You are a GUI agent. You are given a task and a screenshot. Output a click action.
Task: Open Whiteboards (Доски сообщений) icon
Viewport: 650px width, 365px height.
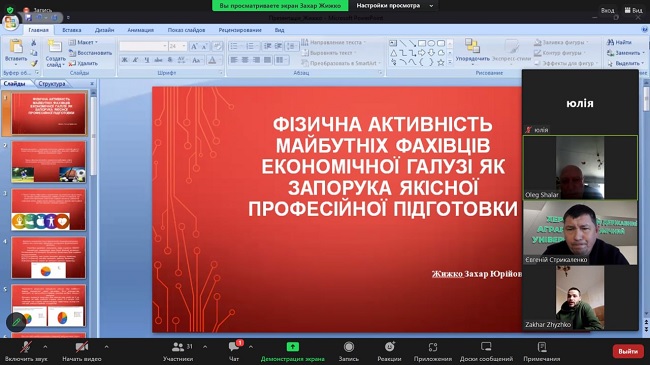coord(486,347)
